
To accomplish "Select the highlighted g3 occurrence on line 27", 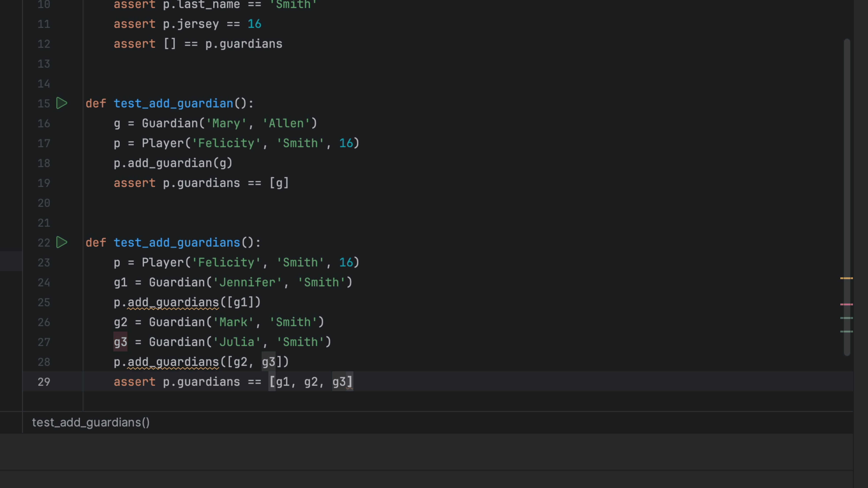I will pyautogui.click(x=120, y=342).
